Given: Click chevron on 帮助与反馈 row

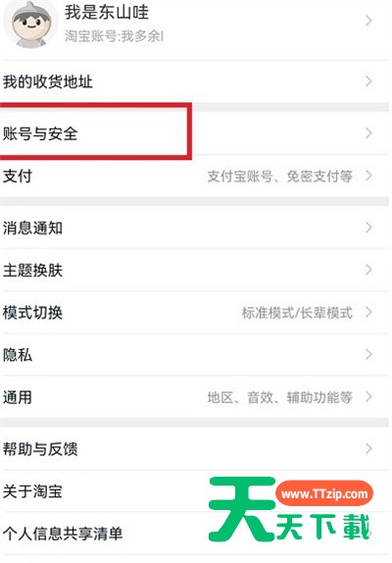Looking at the screenshot, I should [368, 448].
